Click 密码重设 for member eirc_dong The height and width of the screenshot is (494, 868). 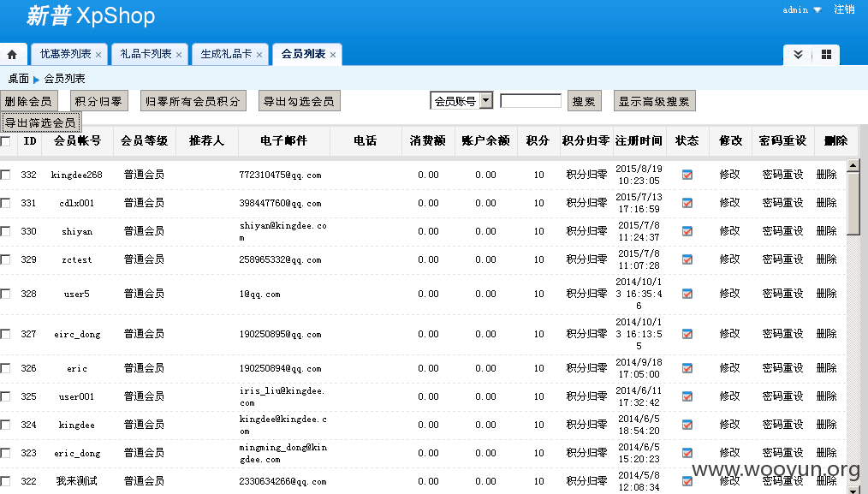click(782, 333)
